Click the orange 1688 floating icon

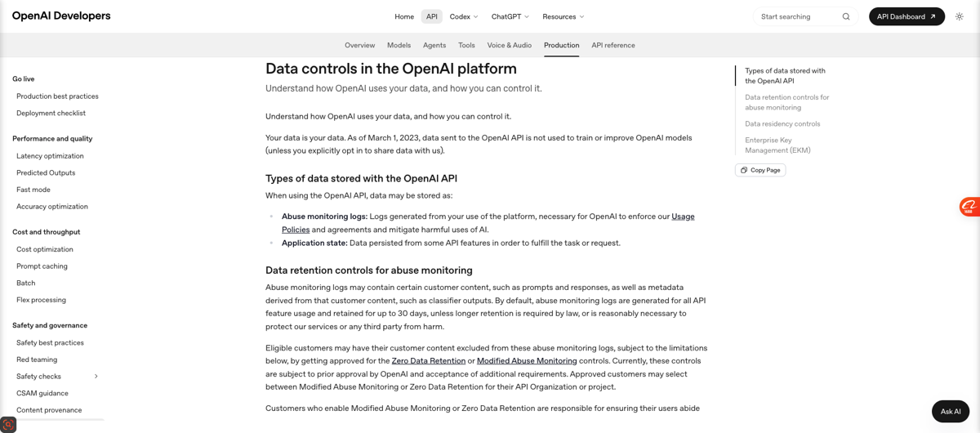pyautogui.click(x=969, y=207)
